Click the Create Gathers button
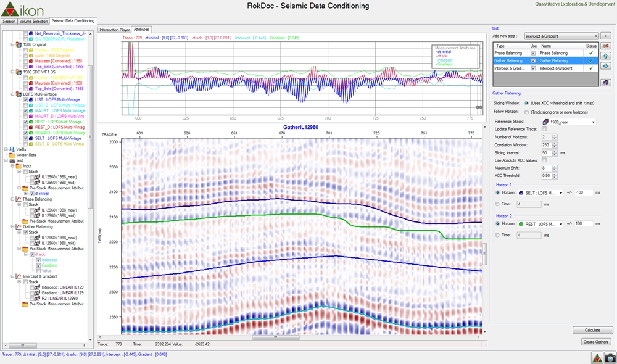 point(595,342)
